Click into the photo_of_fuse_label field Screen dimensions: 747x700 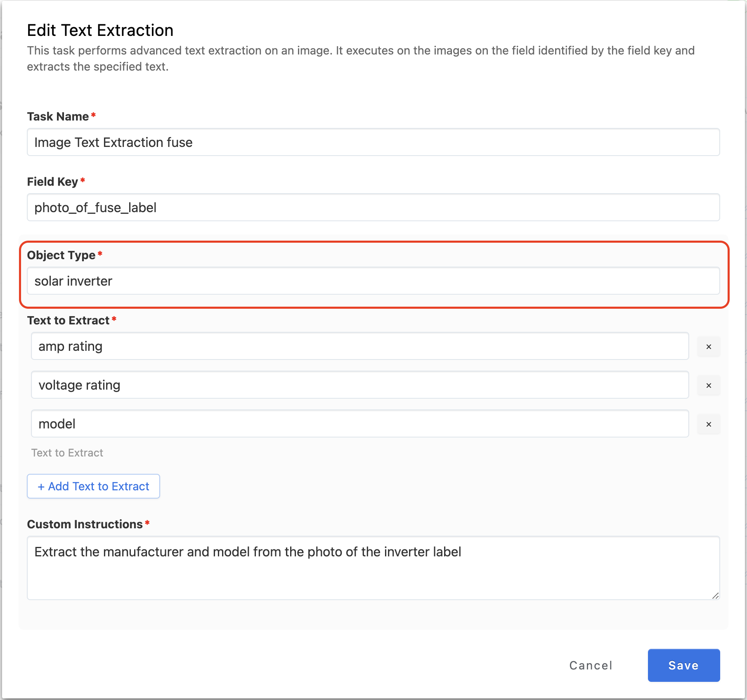pyautogui.click(x=373, y=208)
